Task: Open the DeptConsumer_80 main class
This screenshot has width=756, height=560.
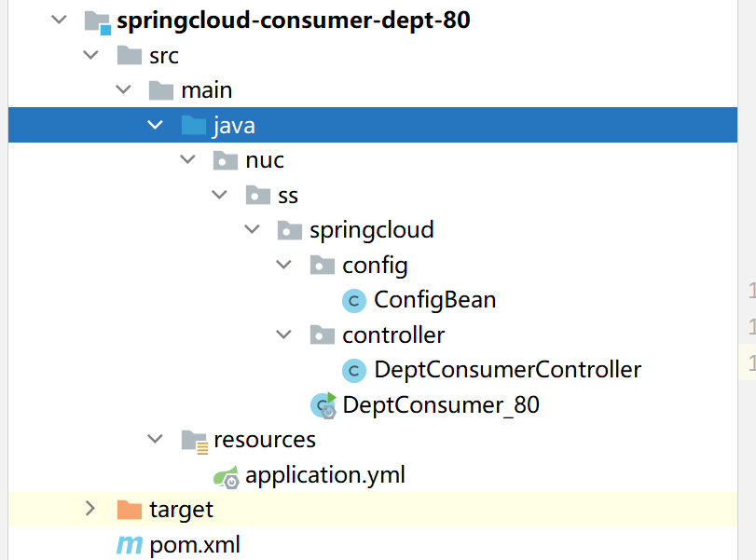Action: pyautogui.click(x=441, y=405)
